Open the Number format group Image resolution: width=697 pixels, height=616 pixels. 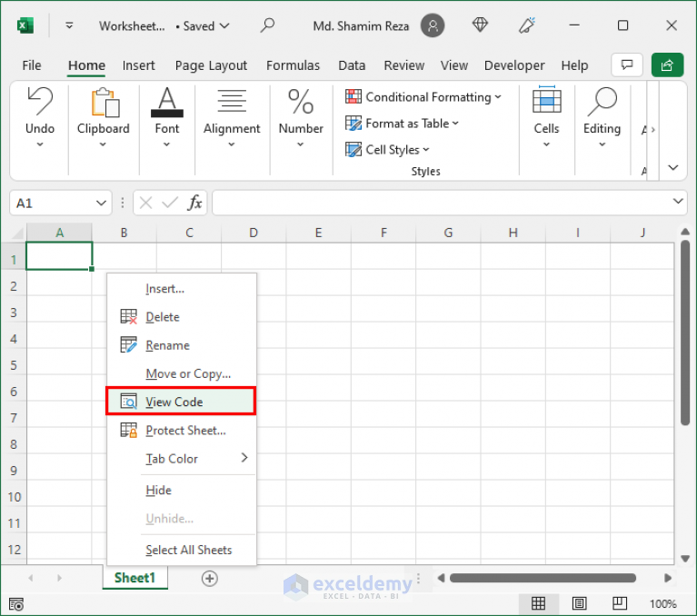tap(301, 117)
